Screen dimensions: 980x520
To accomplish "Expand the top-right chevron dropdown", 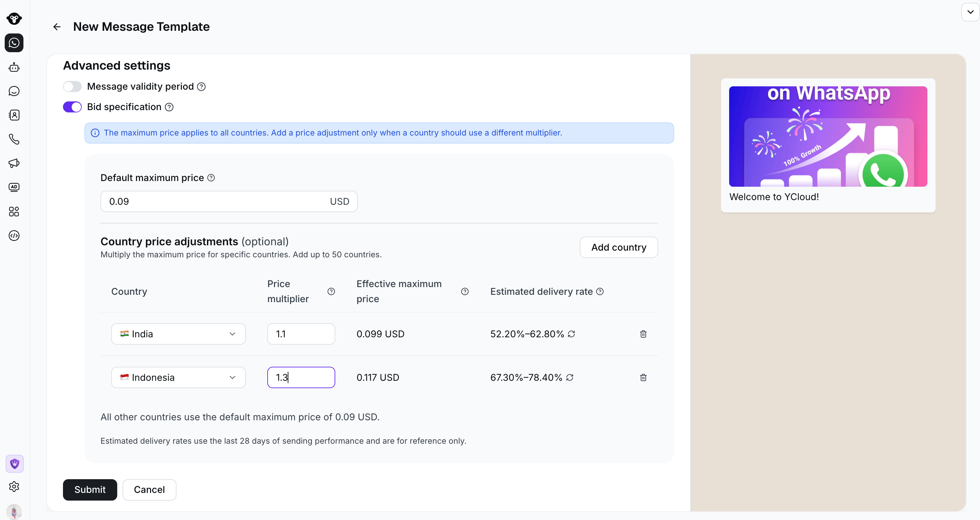I will pyautogui.click(x=971, y=12).
